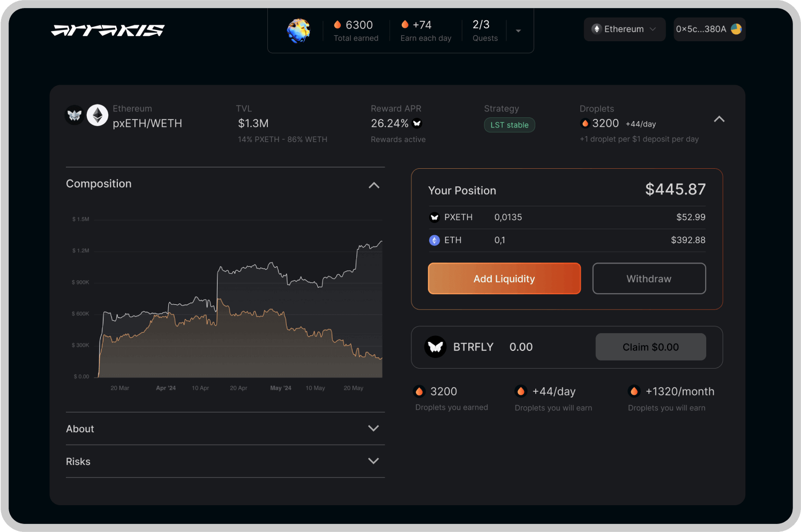Expand the Risks section
801x532 pixels.
(373, 461)
